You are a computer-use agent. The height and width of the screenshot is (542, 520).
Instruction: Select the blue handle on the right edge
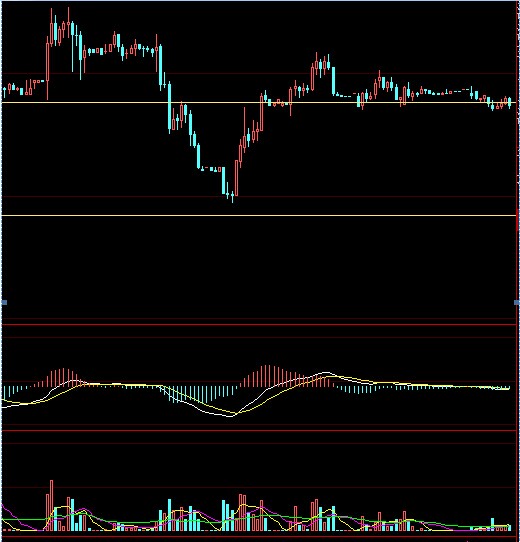[x=517, y=303]
